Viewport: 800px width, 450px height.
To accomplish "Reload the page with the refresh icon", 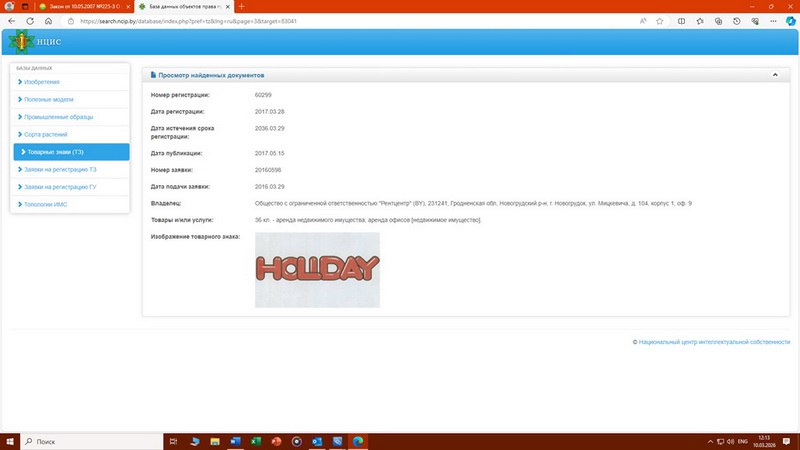I will [x=31, y=20].
